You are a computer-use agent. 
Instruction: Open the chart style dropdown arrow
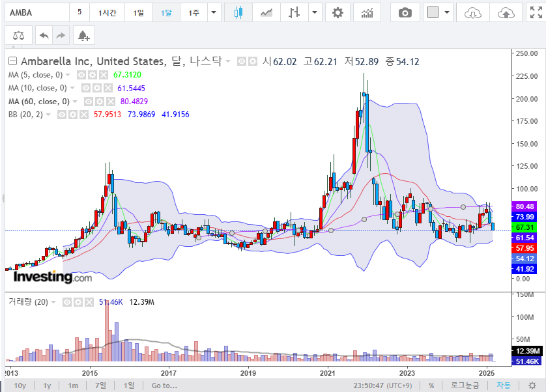coord(315,12)
